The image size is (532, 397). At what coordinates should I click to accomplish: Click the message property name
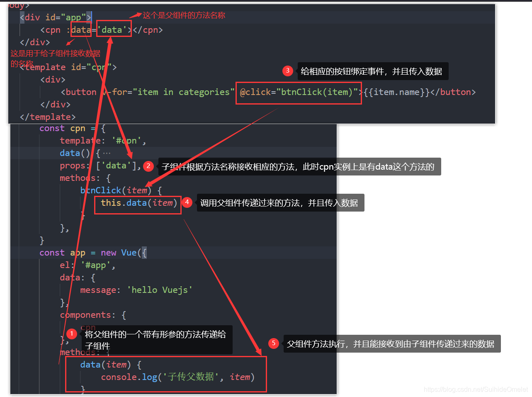coord(98,290)
